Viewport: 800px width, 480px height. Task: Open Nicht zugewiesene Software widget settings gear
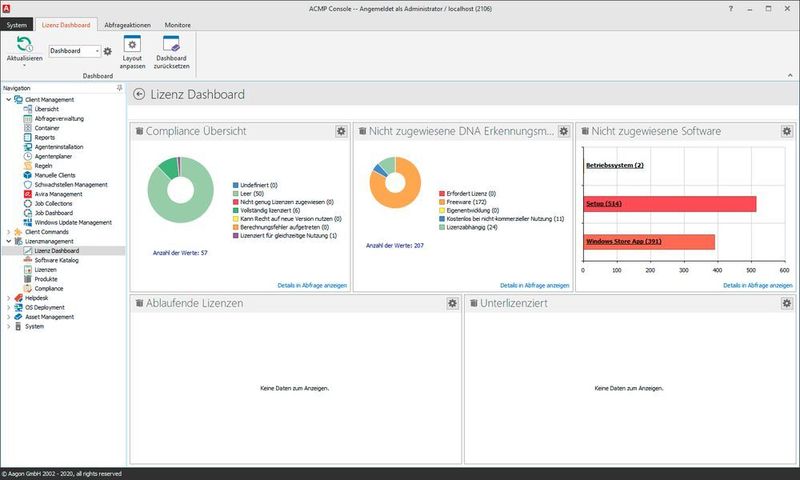787,131
